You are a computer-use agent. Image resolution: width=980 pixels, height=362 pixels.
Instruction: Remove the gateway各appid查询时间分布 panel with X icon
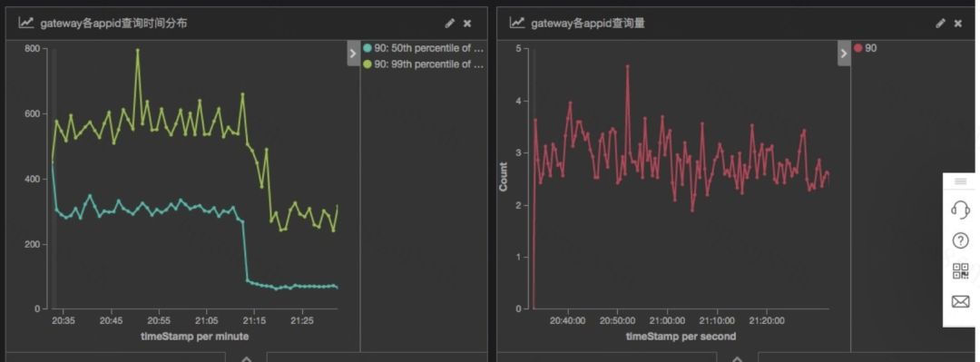[x=467, y=23]
